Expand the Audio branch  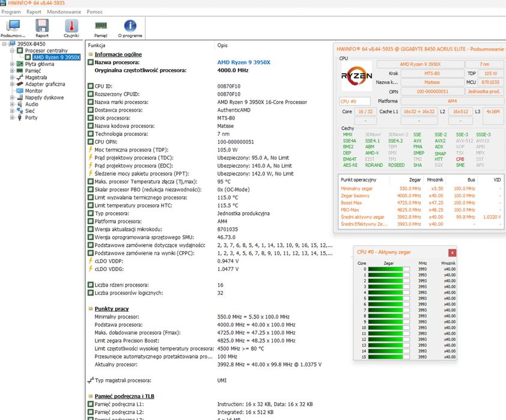[x=12, y=104]
